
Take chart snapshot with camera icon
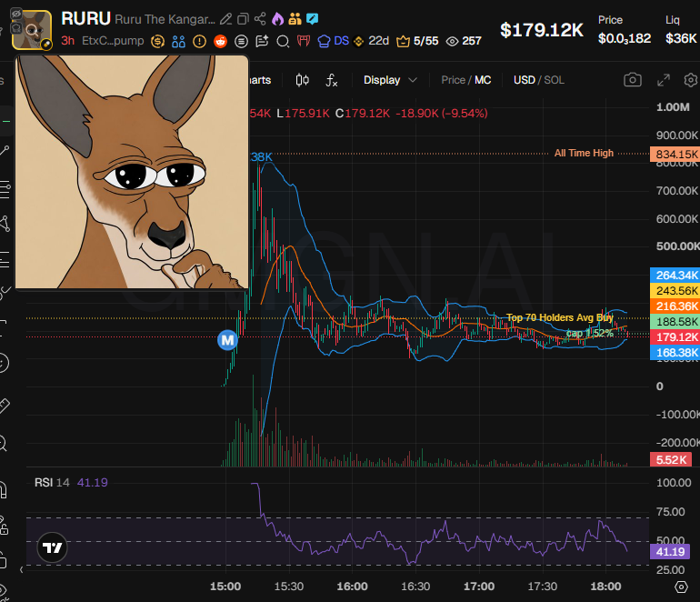(633, 80)
